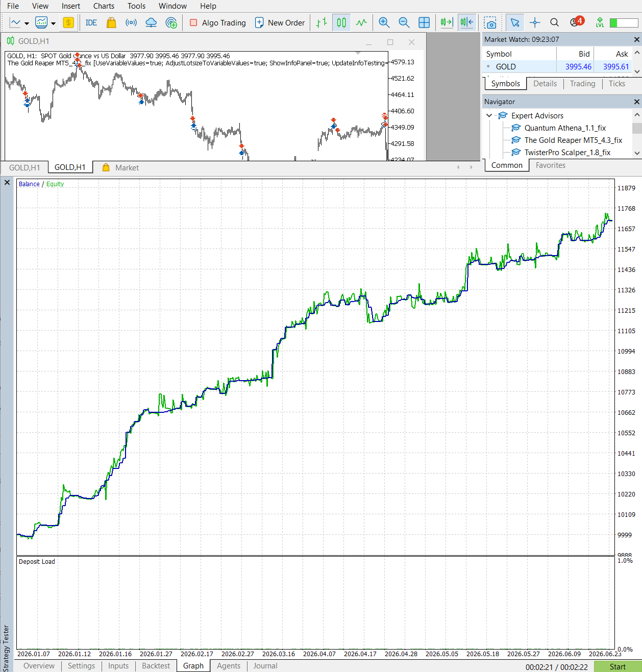Open the Help menu
Image resolution: width=642 pixels, height=672 pixels.
click(208, 6)
